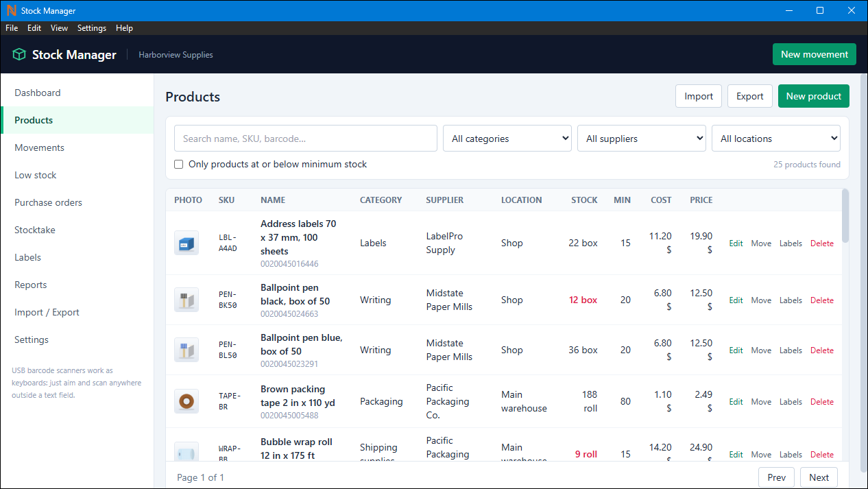
Task: Expand the All suppliers dropdown
Action: 642,139
